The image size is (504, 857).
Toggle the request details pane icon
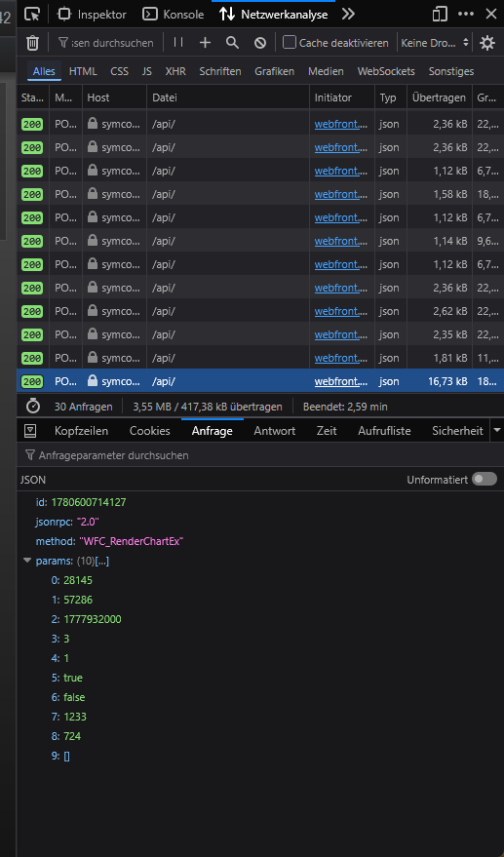pos(30,431)
